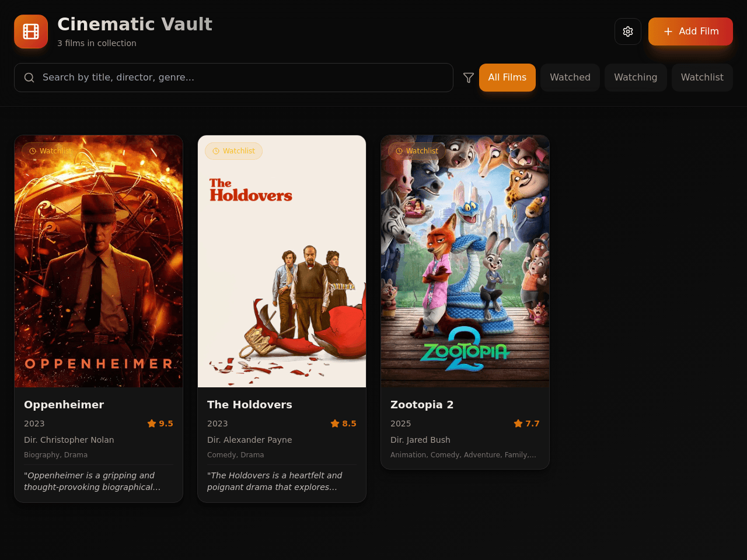Click the year 2023 on the Oppenheimer card
747x560 pixels.
pyautogui.click(x=34, y=423)
